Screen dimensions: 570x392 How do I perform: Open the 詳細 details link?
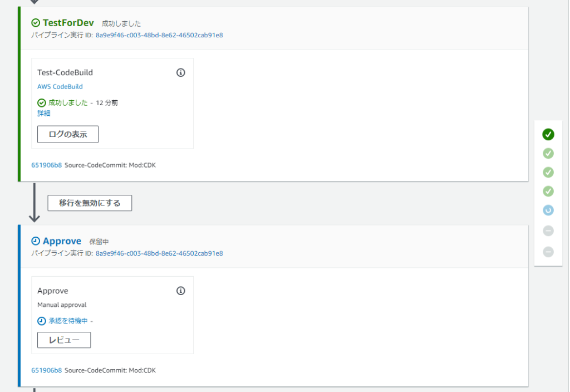pos(44,114)
